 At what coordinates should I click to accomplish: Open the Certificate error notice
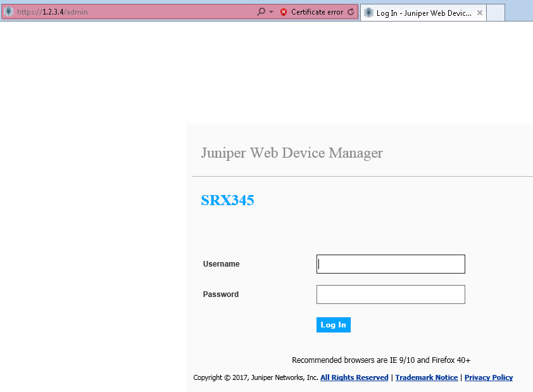(317, 12)
